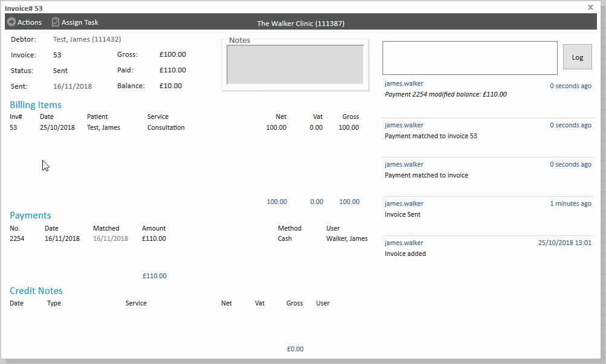This screenshot has height=364, width=606.
Task: Click the Credit Notes section heading
Action: pyautogui.click(x=36, y=291)
